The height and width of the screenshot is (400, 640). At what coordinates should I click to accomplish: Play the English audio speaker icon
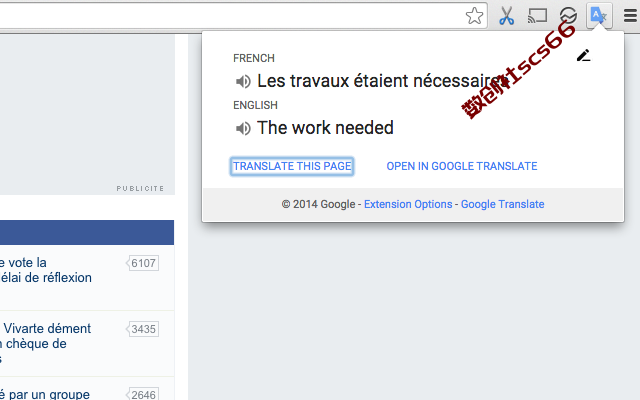(x=243, y=129)
